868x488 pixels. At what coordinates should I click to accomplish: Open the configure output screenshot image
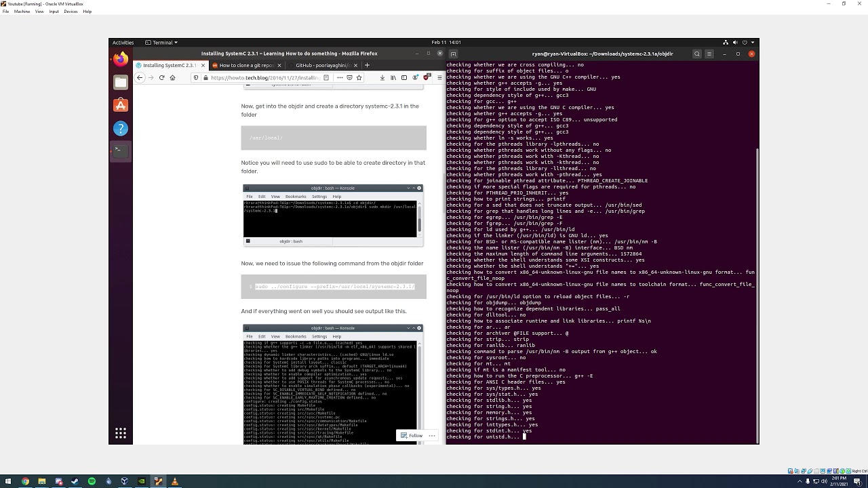click(x=333, y=384)
